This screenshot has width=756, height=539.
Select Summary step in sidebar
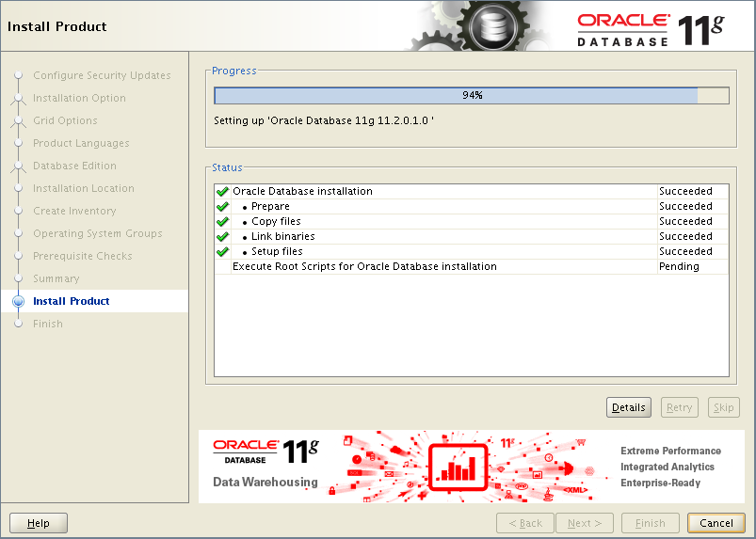pos(56,278)
